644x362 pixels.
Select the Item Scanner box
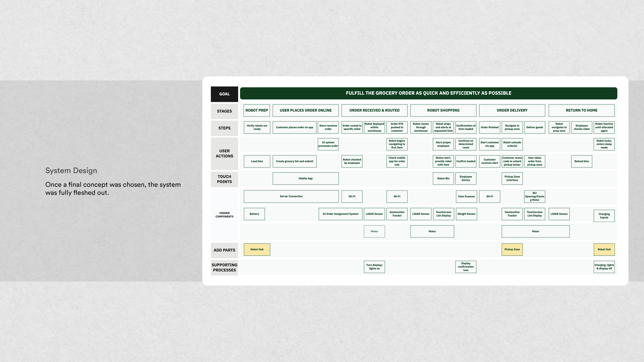[x=466, y=196]
